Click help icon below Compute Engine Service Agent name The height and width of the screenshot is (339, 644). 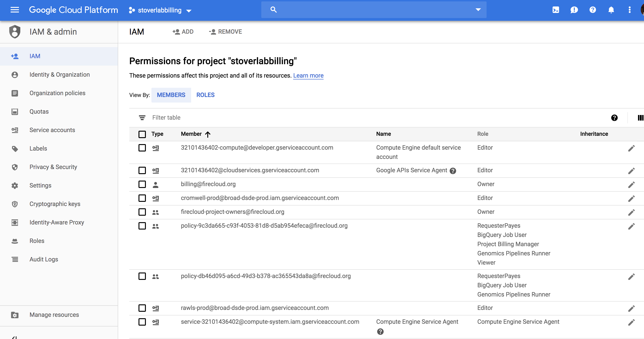tap(380, 331)
